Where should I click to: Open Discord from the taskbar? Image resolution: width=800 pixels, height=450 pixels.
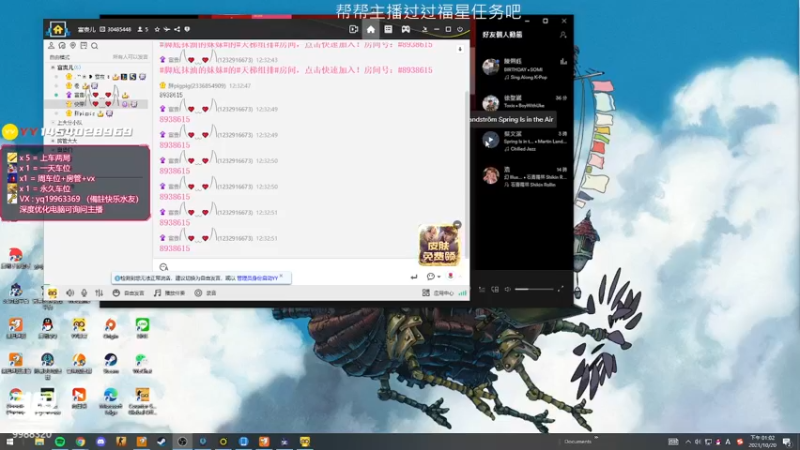pyautogui.click(x=101, y=442)
